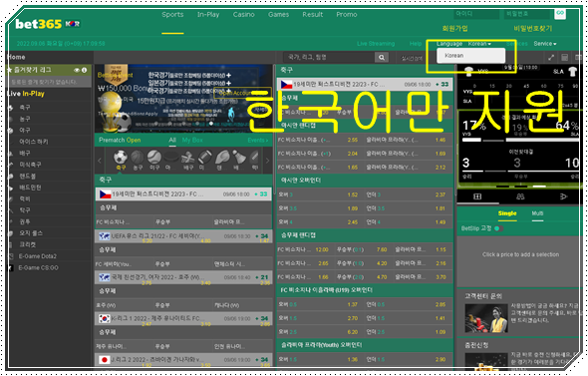Viewport: 588px width, 376px height.
Task: Open the lineups people icon under match tracker
Action: click(x=520, y=196)
